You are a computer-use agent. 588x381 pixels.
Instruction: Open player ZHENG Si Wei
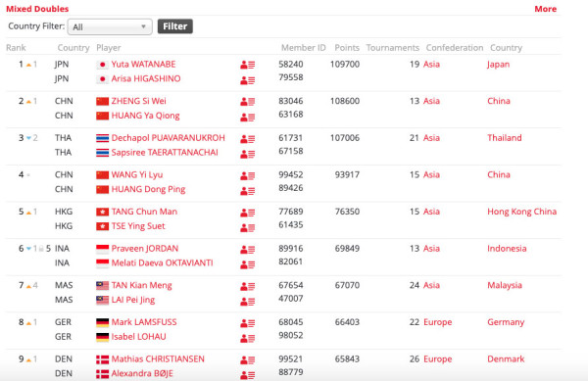click(x=138, y=101)
